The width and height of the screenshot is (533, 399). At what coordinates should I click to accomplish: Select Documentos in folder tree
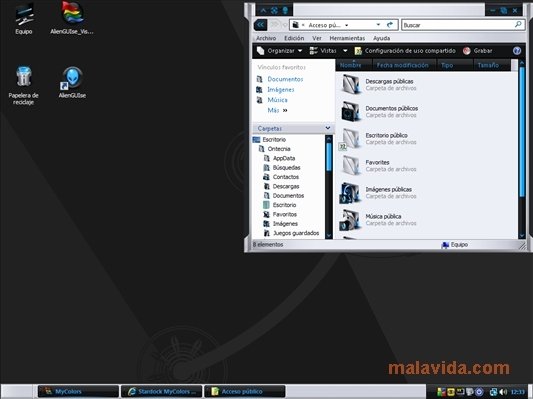288,196
